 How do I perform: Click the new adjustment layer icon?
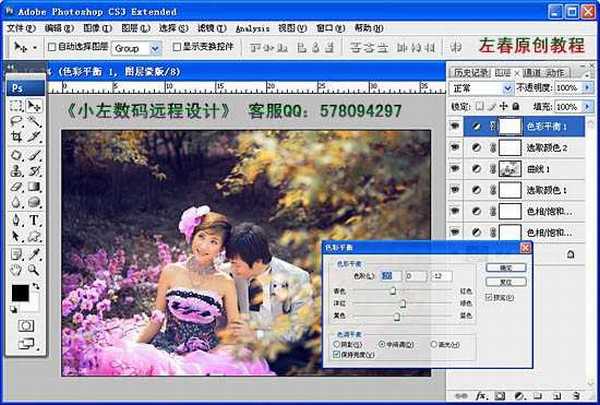[521, 397]
